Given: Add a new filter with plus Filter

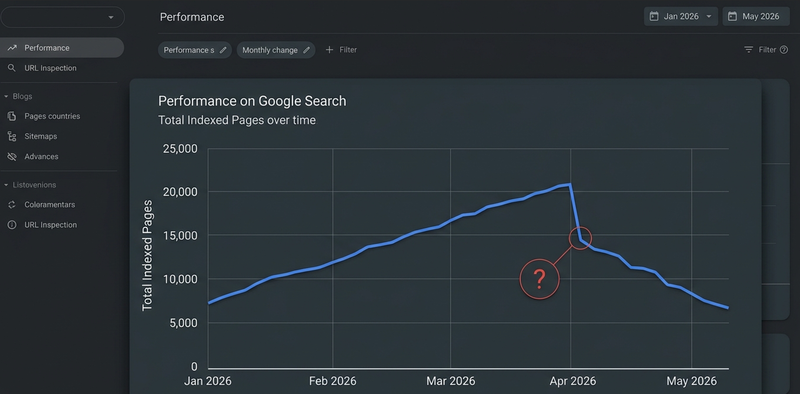Looking at the screenshot, I should tap(341, 50).
